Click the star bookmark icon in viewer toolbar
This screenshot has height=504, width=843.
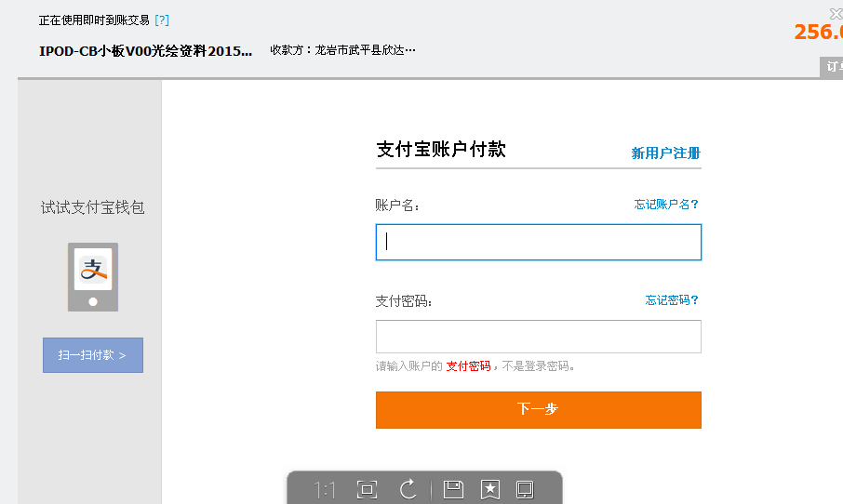point(489,489)
